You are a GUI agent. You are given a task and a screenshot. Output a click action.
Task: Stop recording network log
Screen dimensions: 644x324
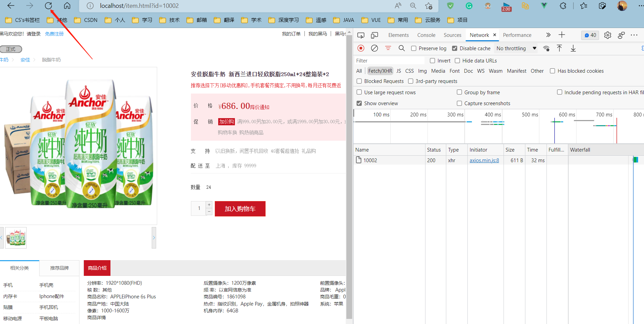pyautogui.click(x=361, y=48)
